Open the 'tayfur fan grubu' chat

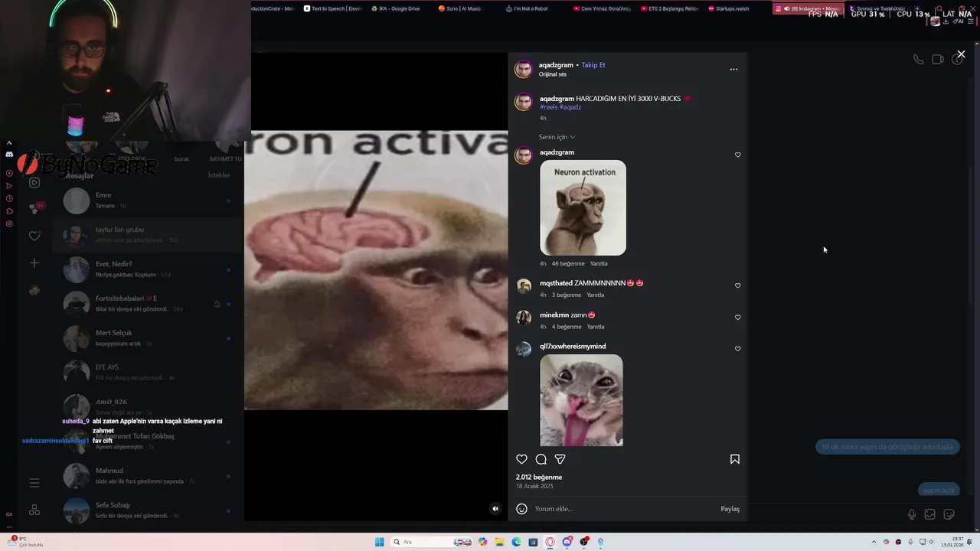[148, 235]
